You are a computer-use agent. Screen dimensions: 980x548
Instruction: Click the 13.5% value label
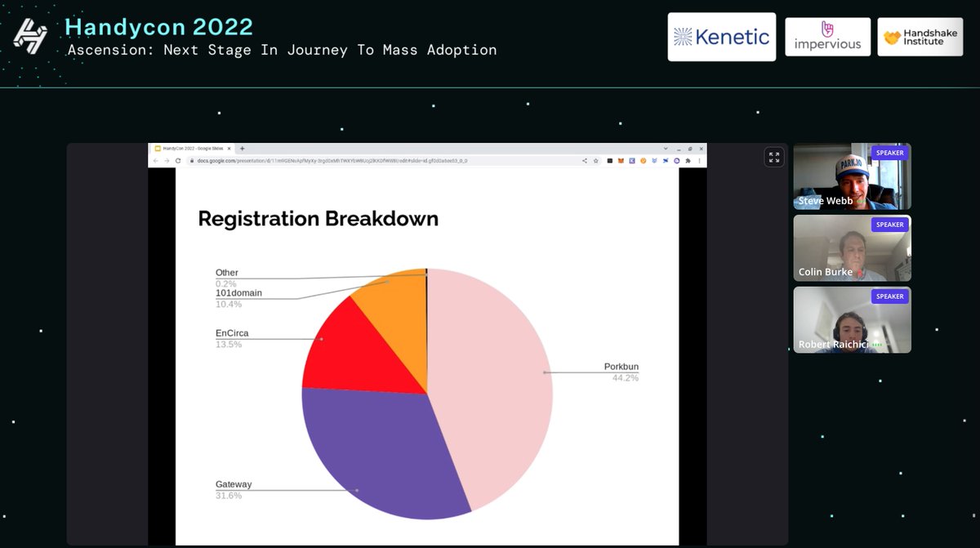click(x=229, y=345)
